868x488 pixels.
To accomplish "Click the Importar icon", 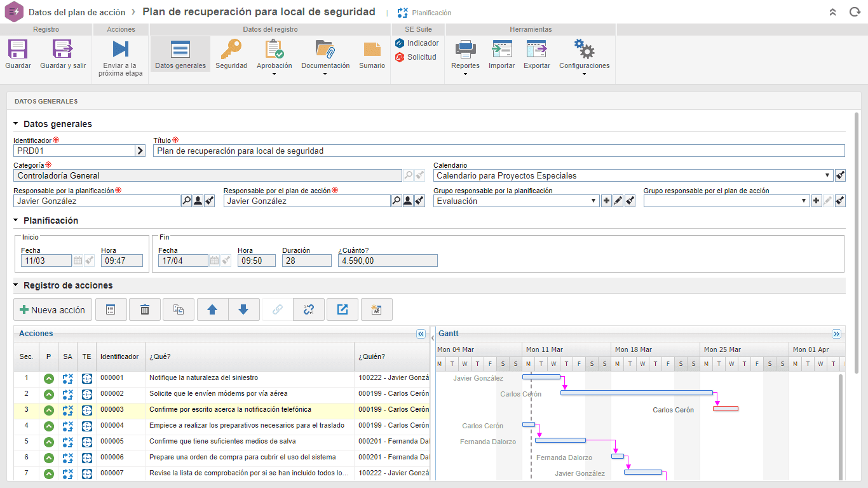I will click(x=501, y=50).
